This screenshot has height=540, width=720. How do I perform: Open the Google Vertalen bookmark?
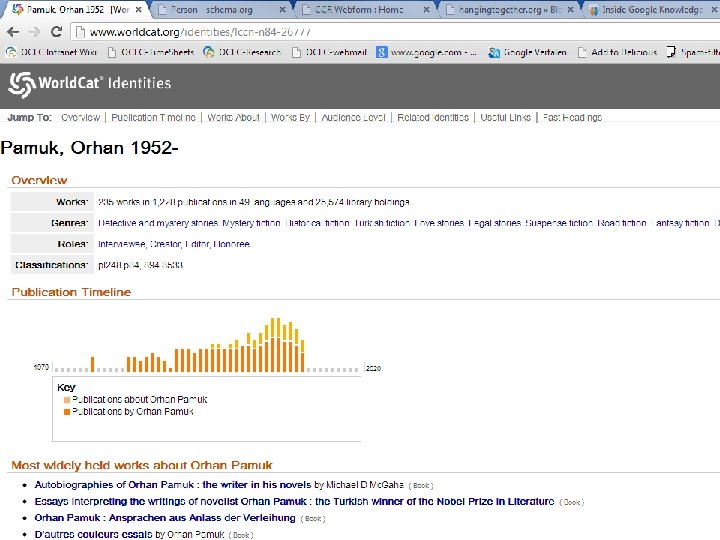[x=527, y=52]
